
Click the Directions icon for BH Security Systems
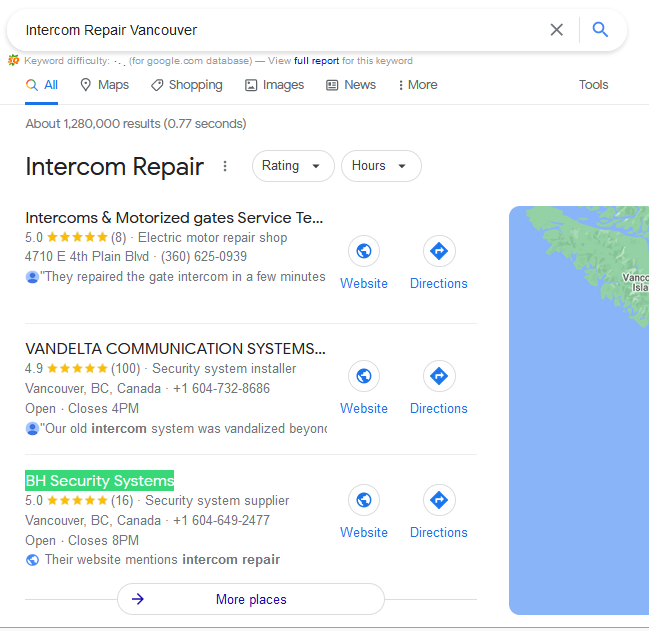point(439,500)
